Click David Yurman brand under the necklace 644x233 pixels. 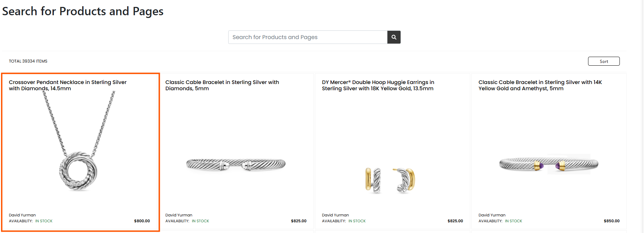(x=22, y=215)
